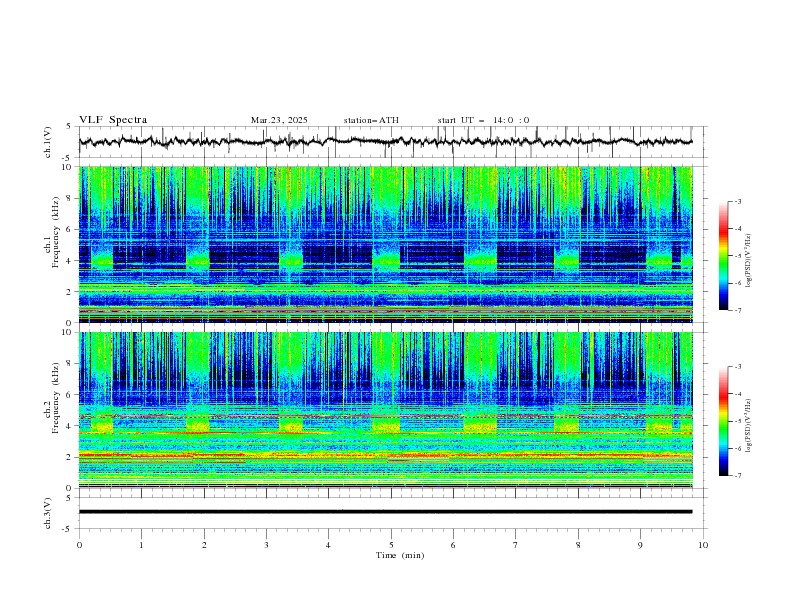Click time axis tick label "1"

click(141, 545)
